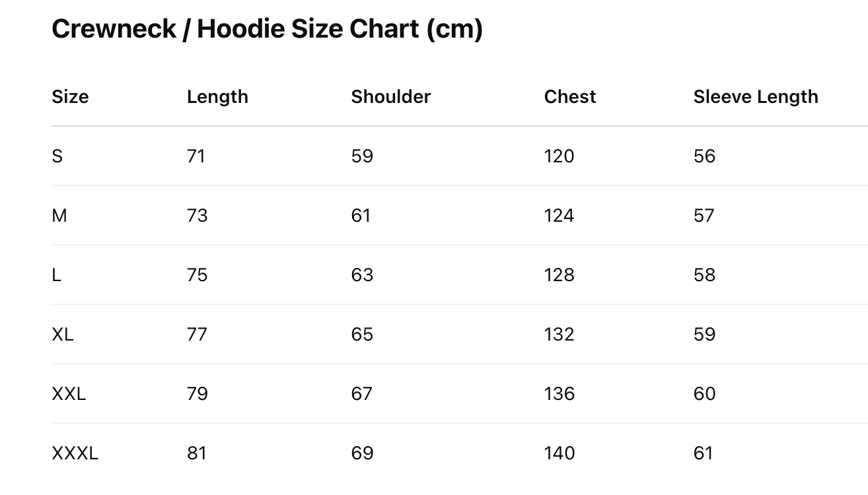Select the XL size row label
Image resolution: width=868 pixels, height=495 pixels.
click(63, 335)
